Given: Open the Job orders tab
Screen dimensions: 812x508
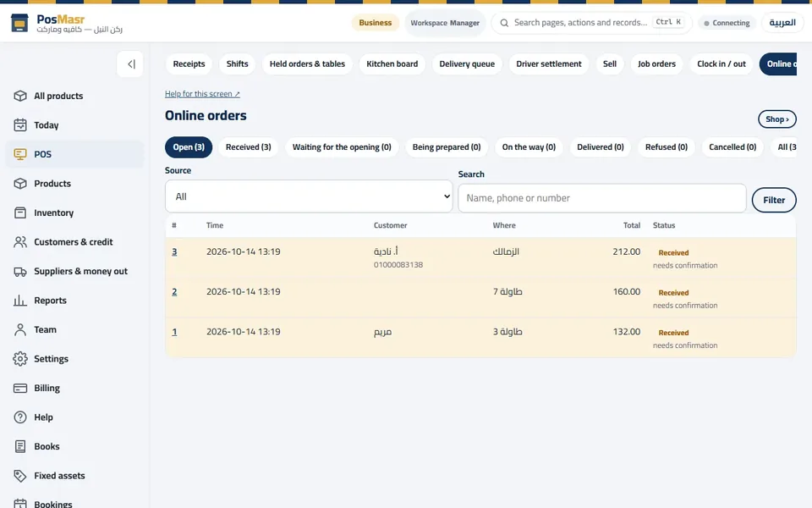Looking at the screenshot, I should click(656, 64).
